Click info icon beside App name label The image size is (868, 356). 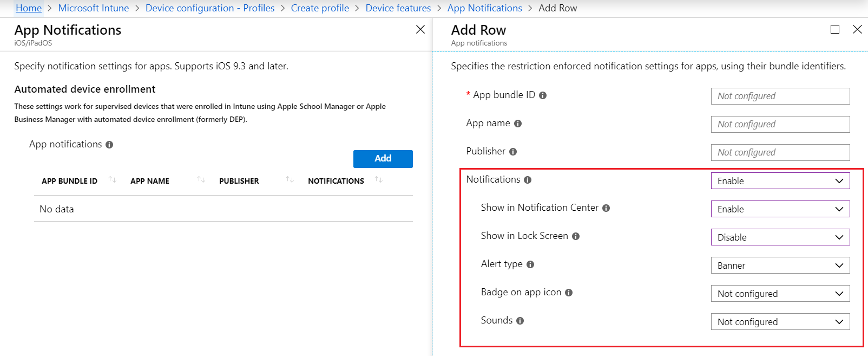coord(518,124)
